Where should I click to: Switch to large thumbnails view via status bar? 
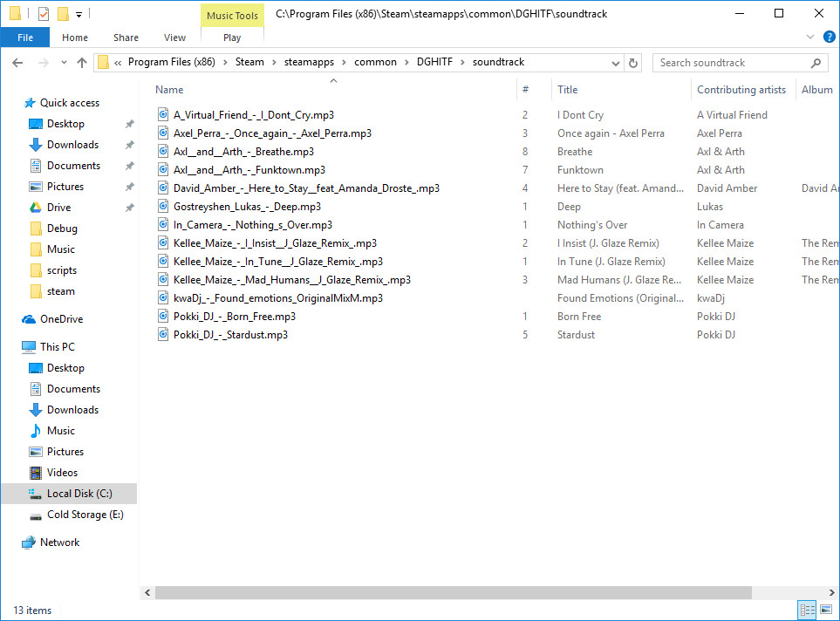click(x=827, y=610)
